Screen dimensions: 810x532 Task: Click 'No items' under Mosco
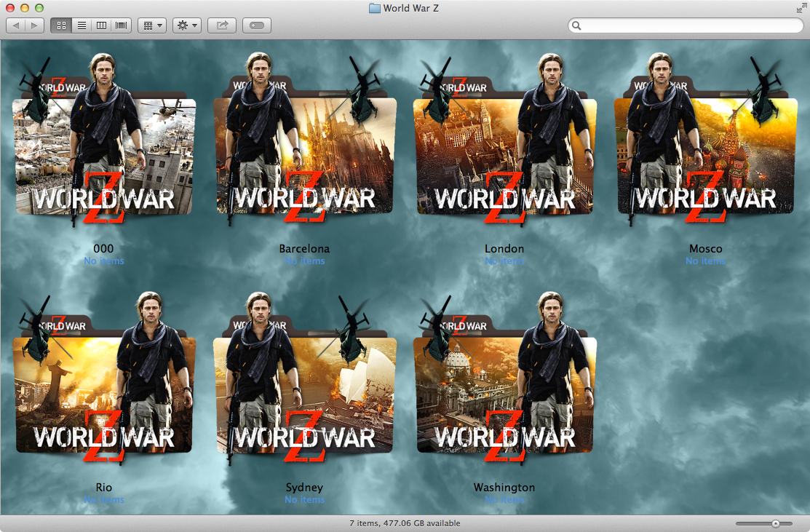(706, 261)
